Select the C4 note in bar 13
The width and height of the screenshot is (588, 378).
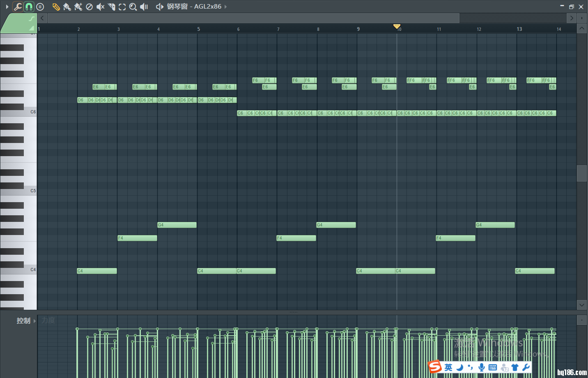click(x=535, y=271)
